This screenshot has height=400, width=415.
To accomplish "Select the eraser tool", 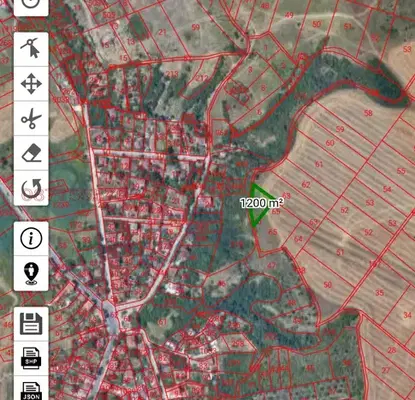I will point(31,153).
